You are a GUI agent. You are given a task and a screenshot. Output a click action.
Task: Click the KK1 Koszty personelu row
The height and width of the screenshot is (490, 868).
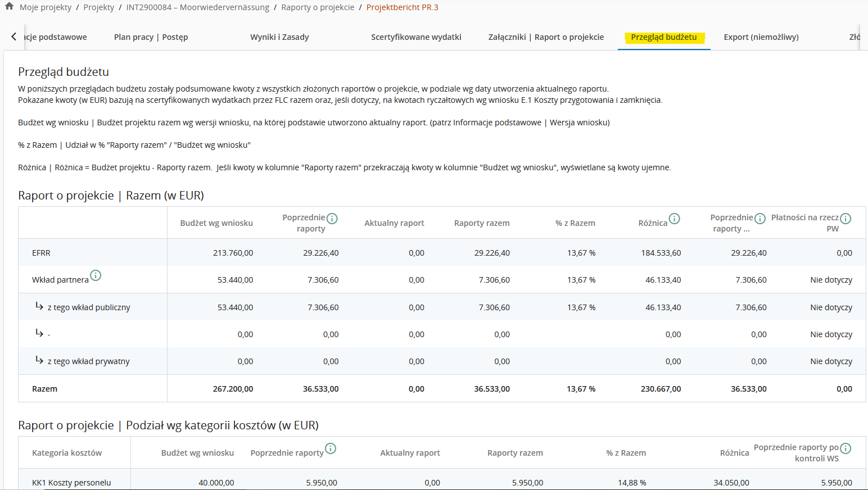tap(71, 483)
